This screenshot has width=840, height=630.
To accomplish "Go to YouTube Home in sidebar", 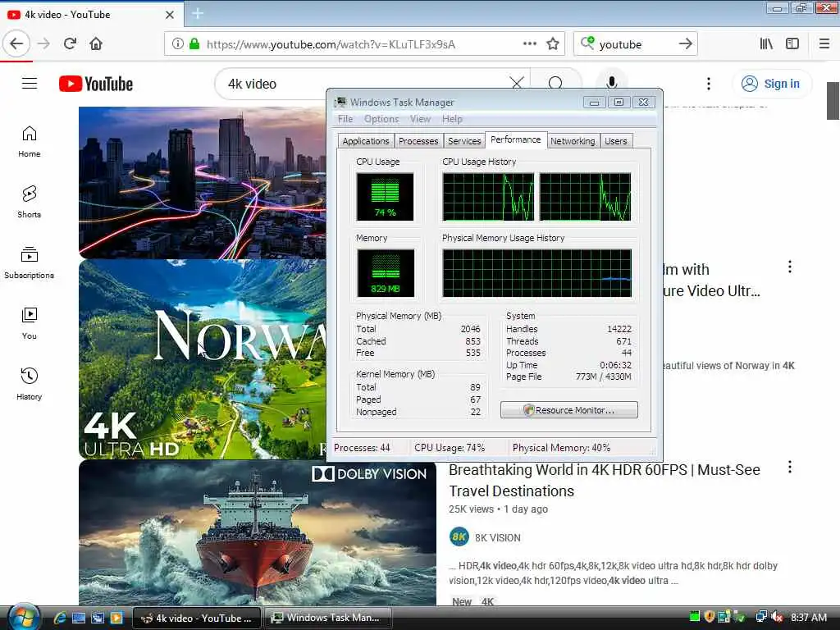I will tap(30, 141).
